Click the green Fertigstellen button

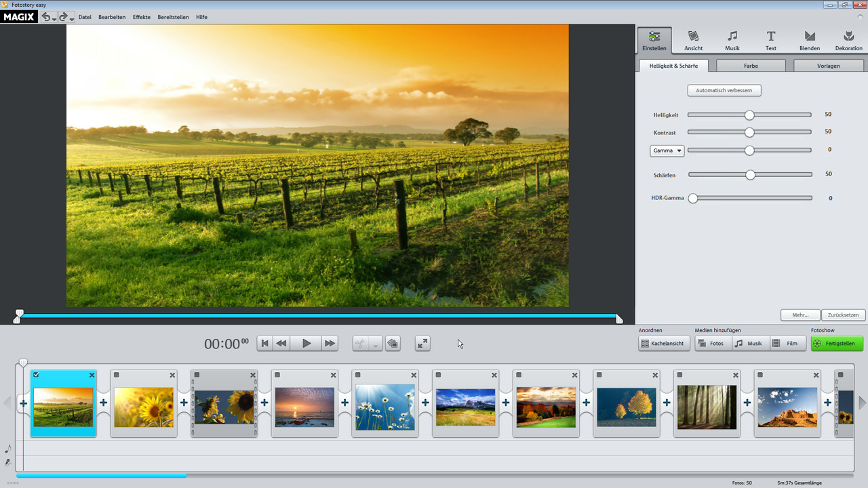tap(837, 344)
